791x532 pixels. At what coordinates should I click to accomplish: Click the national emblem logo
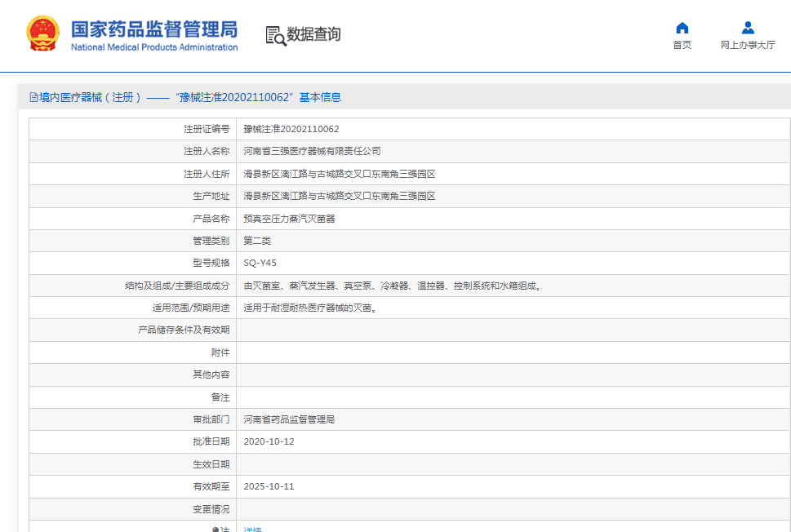43,34
